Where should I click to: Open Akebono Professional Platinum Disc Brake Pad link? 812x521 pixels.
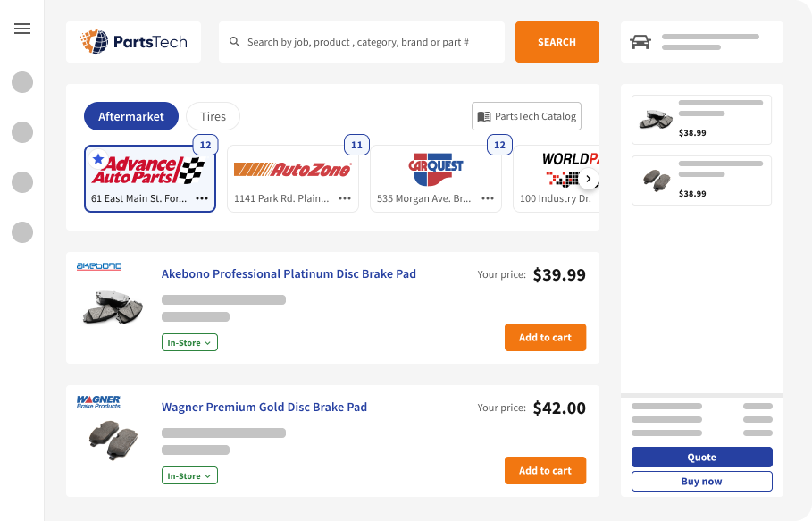click(289, 273)
